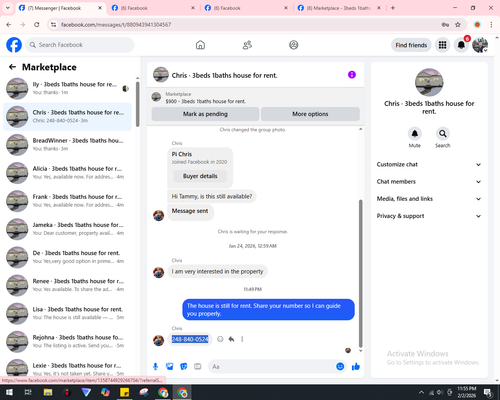Open the $900 Marketplace listing link
The height and width of the screenshot is (400, 500).
206,101
